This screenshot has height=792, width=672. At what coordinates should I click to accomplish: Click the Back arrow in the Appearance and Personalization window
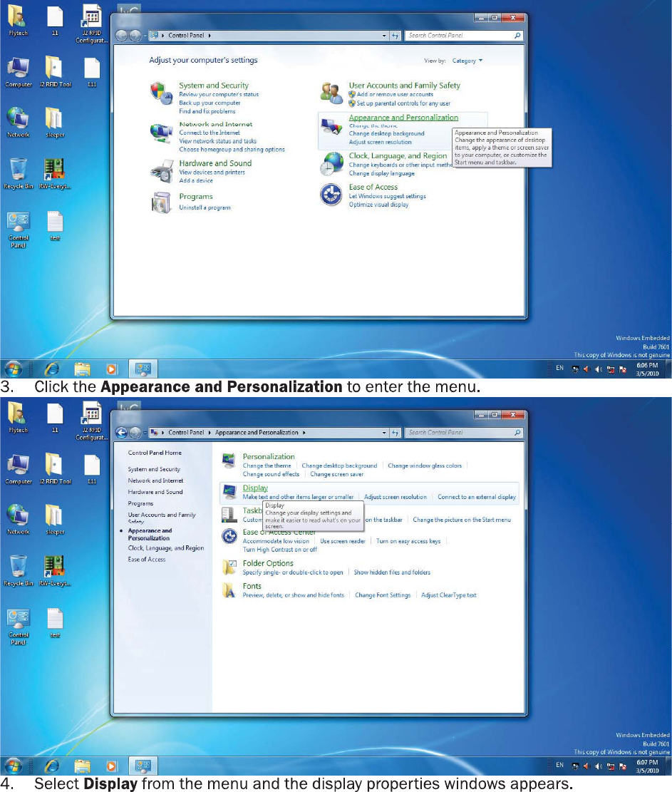[x=121, y=433]
